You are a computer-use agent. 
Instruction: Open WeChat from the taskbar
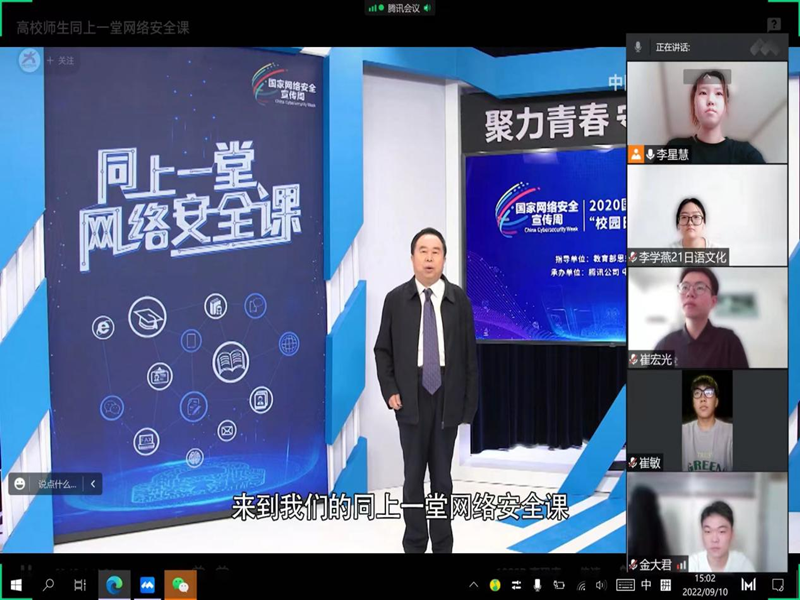click(x=180, y=585)
